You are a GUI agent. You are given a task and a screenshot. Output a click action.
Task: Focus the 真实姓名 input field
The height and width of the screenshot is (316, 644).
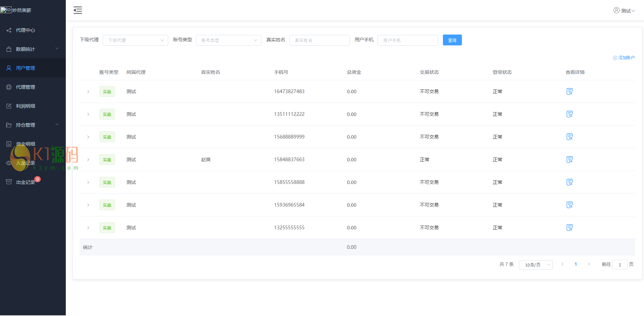pos(319,40)
